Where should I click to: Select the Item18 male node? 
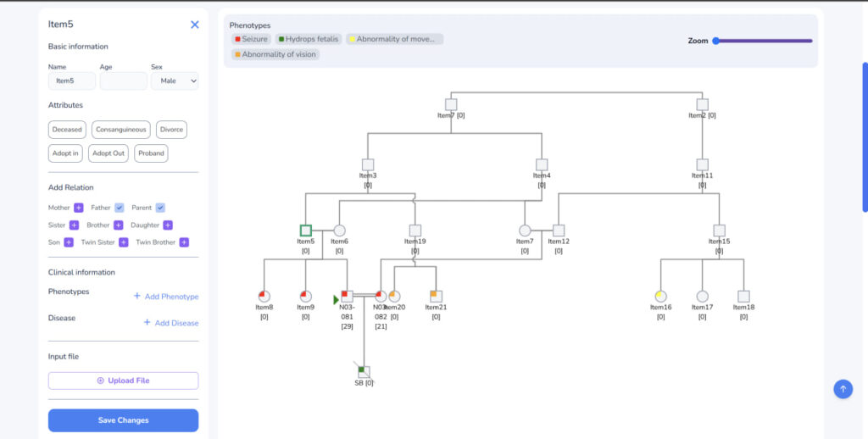743,296
